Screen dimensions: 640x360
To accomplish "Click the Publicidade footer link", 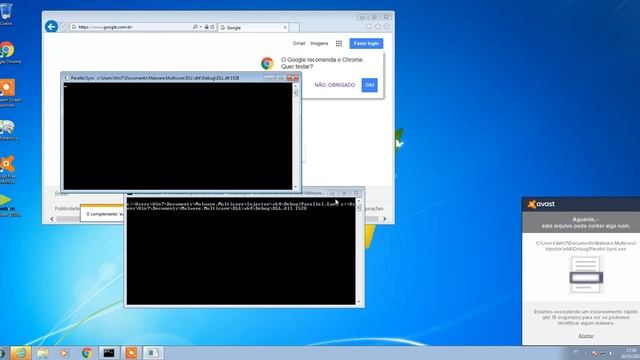I will (67, 208).
